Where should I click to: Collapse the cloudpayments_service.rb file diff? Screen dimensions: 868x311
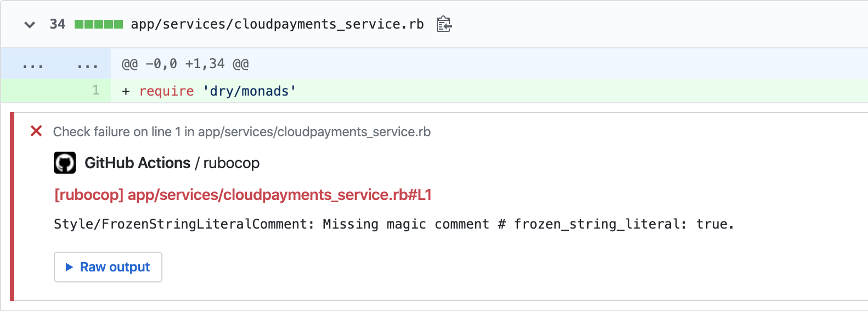pyautogui.click(x=30, y=25)
